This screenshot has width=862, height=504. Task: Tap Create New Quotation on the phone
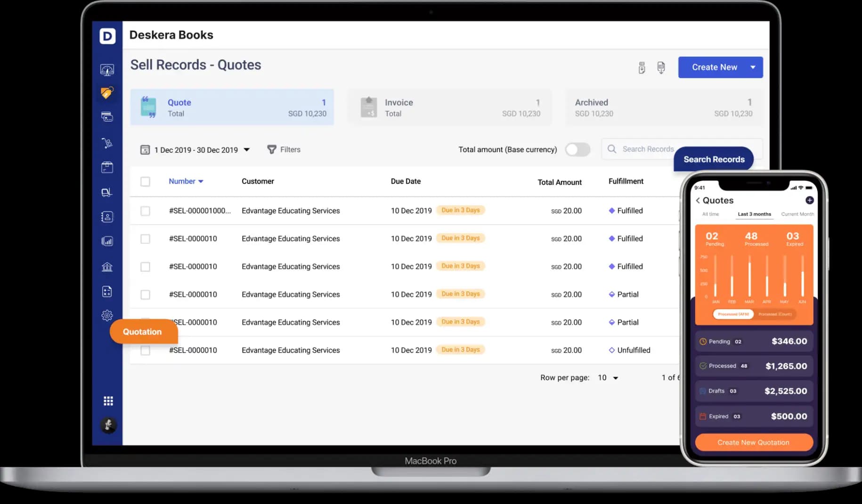click(x=754, y=442)
